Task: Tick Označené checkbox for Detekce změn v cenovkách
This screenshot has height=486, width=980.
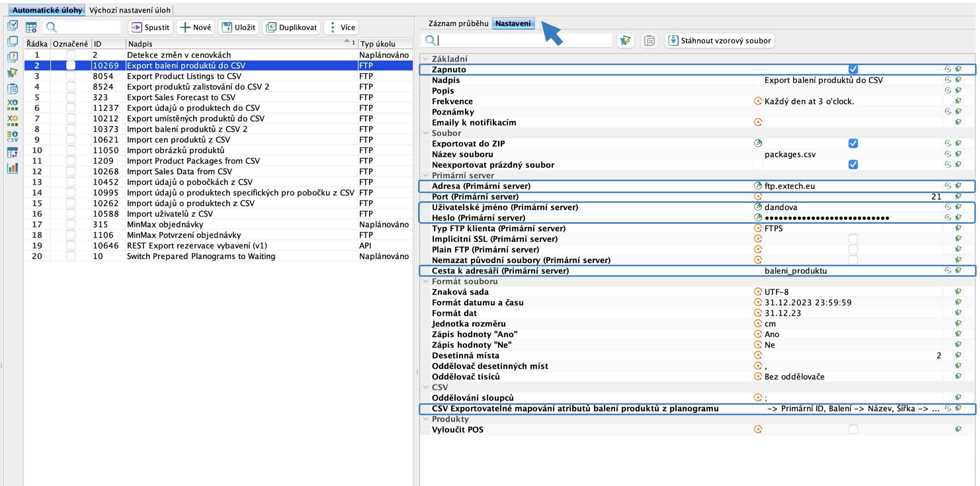Action: (x=70, y=55)
